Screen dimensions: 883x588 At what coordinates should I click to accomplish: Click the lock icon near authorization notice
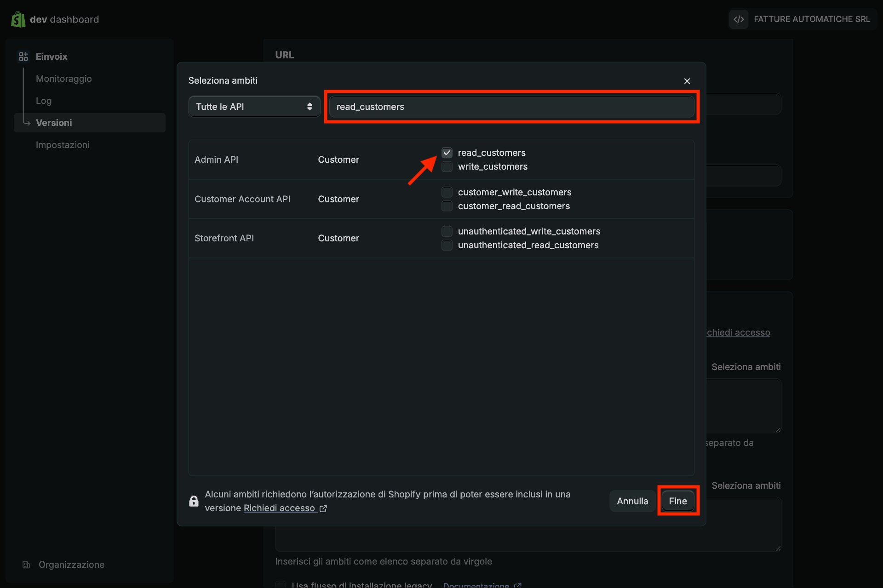(x=194, y=501)
